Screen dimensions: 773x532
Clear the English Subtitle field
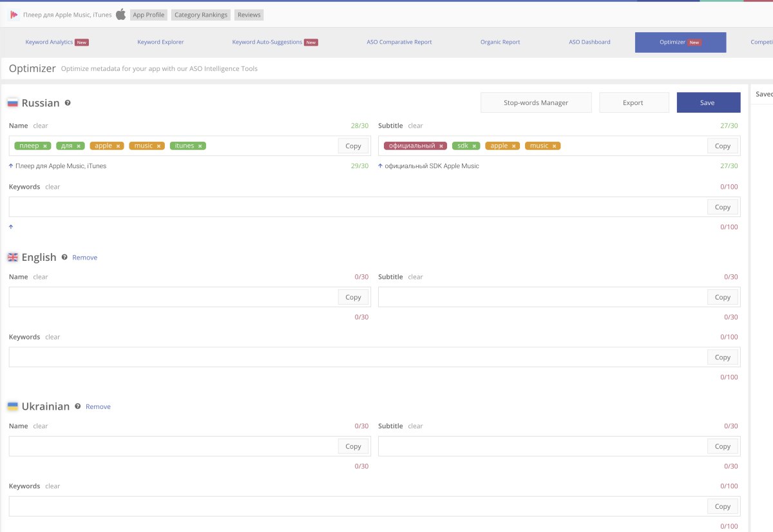coord(415,277)
